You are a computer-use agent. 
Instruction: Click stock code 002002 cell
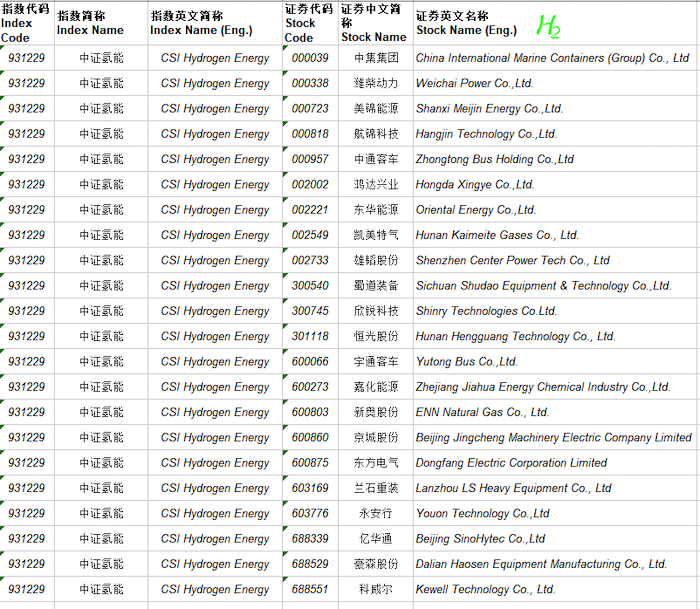310,184
